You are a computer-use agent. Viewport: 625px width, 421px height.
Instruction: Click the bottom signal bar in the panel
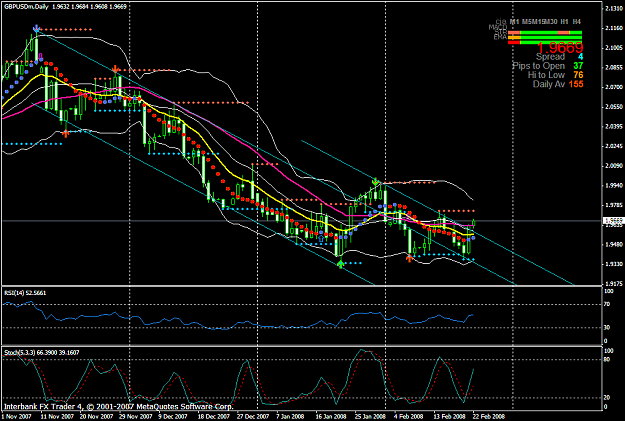(x=545, y=42)
